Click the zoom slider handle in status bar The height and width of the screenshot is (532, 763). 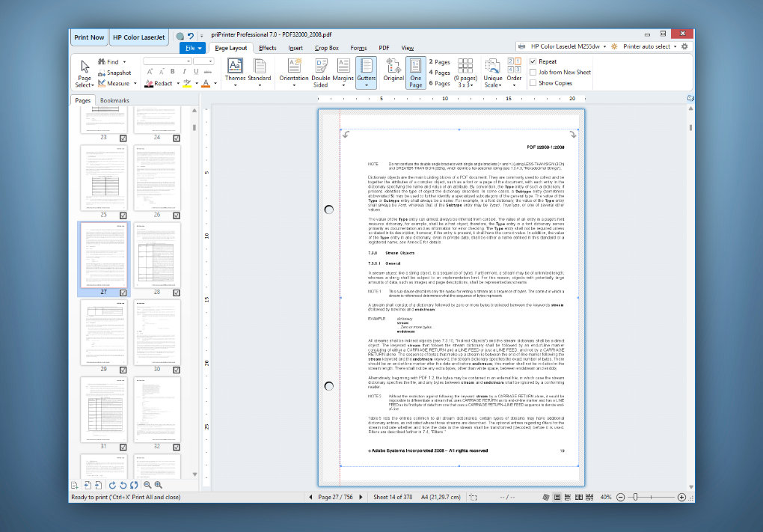pos(635,497)
